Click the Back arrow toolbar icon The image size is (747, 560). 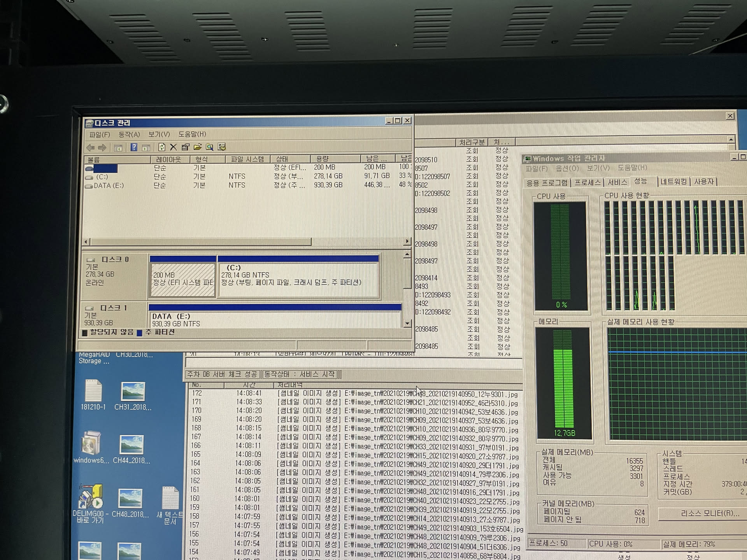pyautogui.click(x=90, y=147)
